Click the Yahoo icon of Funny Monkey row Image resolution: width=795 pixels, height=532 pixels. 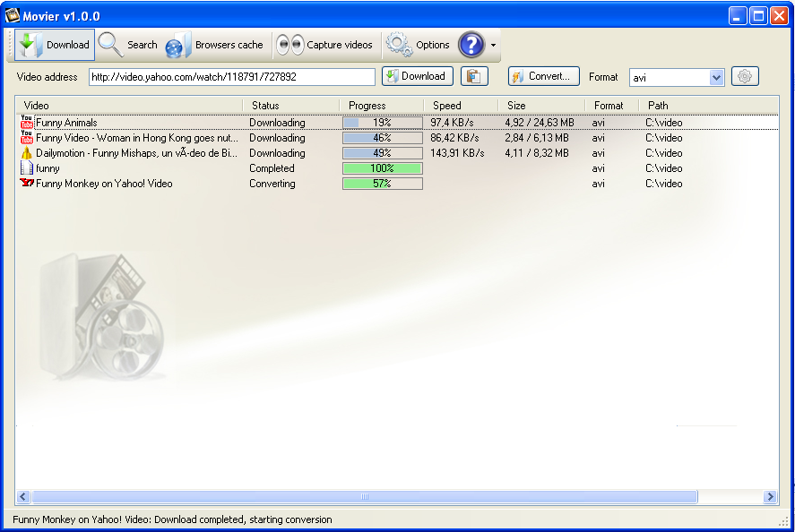26,183
